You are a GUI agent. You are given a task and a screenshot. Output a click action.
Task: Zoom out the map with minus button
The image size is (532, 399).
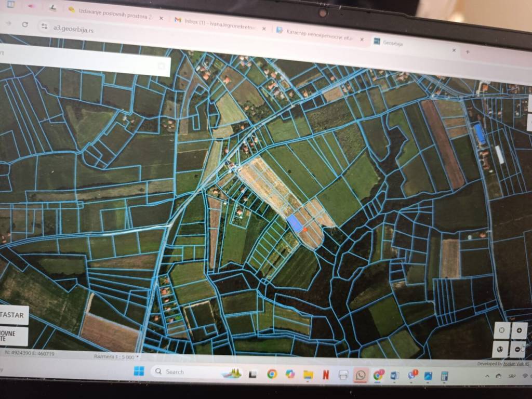(518, 349)
